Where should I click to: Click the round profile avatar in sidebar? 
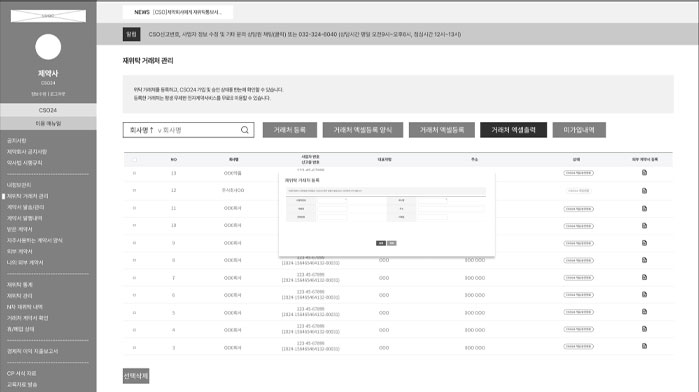[x=48, y=47]
